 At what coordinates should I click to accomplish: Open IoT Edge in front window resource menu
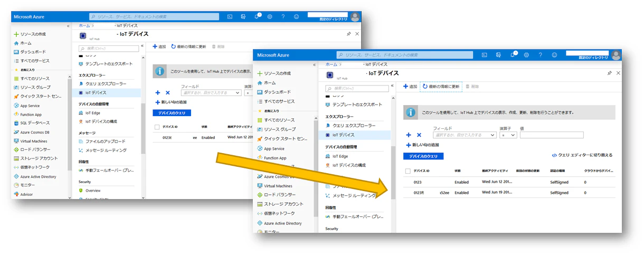(337, 156)
